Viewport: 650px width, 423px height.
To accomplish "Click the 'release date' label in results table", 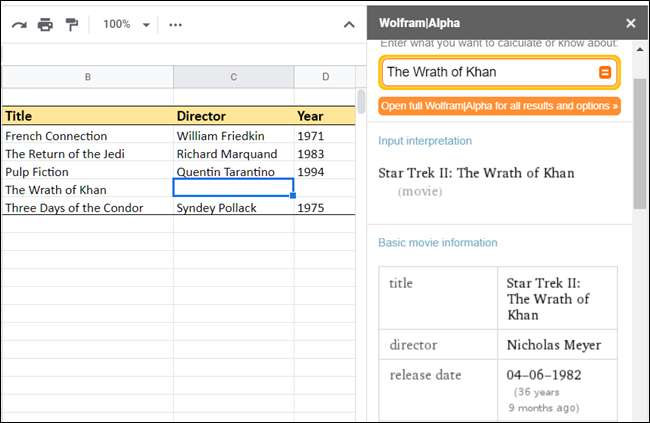I will pos(425,375).
